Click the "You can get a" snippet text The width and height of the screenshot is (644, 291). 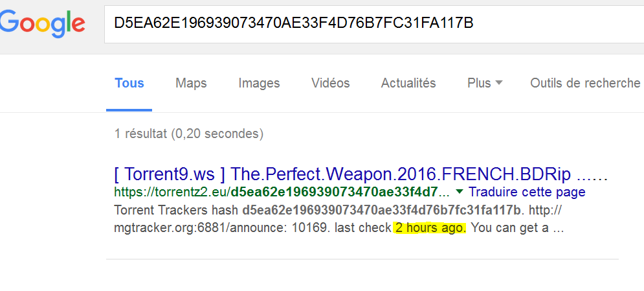click(x=510, y=228)
